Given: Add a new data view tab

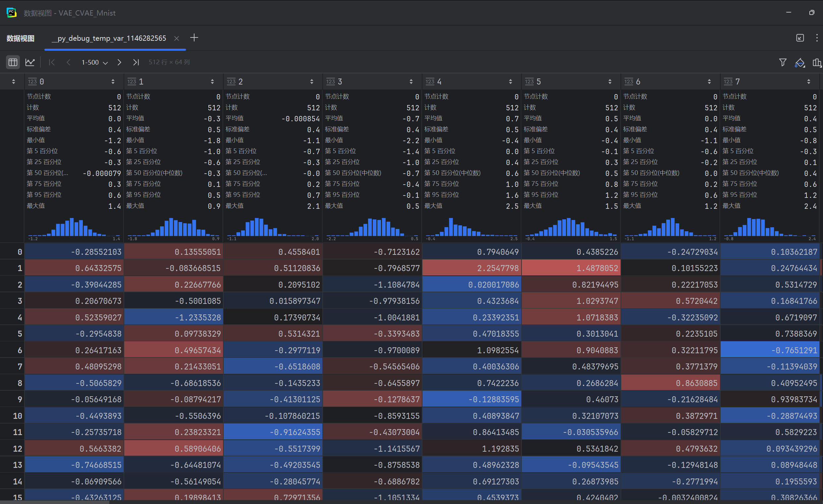Looking at the screenshot, I should pos(194,38).
